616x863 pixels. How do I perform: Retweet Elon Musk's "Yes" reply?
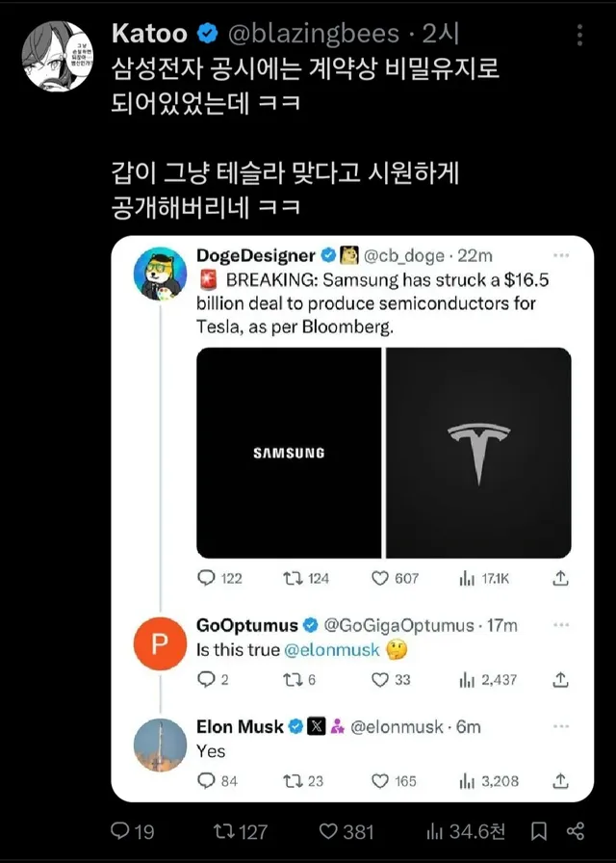pos(291,780)
